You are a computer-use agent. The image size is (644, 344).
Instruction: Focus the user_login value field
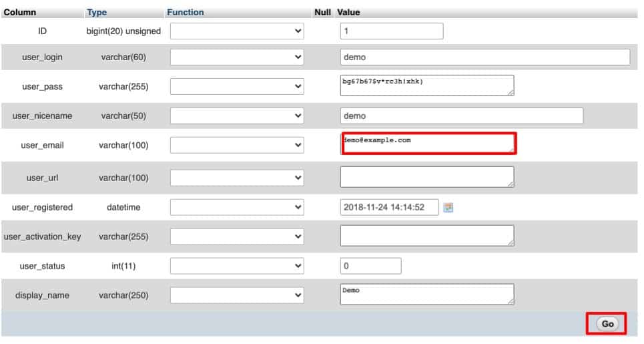click(x=485, y=57)
